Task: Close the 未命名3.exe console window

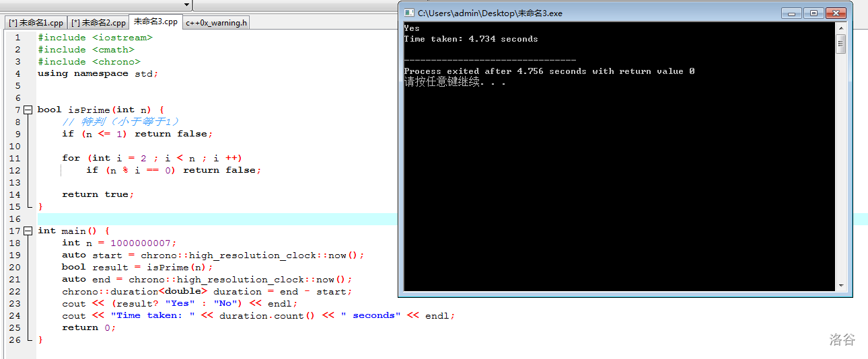Action: tap(836, 13)
